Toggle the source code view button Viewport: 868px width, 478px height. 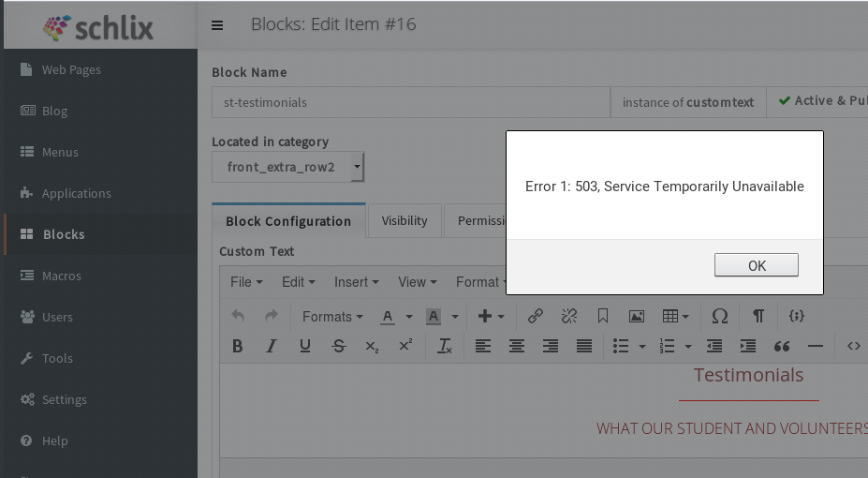pyautogui.click(x=853, y=346)
